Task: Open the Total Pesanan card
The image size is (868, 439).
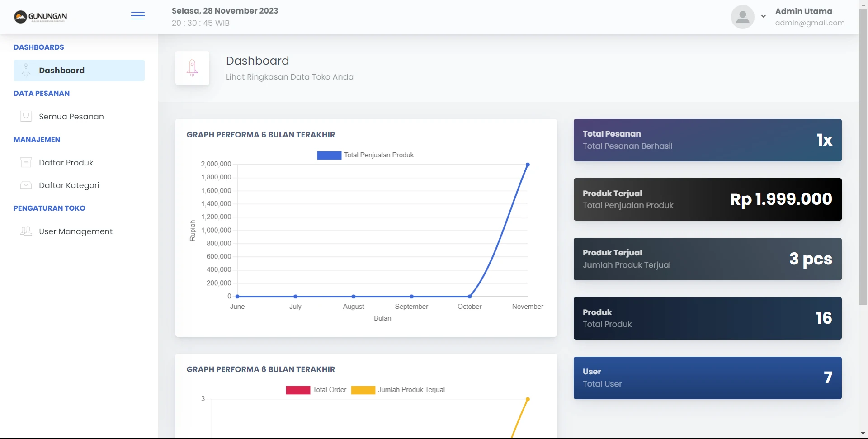Action: tap(707, 140)
